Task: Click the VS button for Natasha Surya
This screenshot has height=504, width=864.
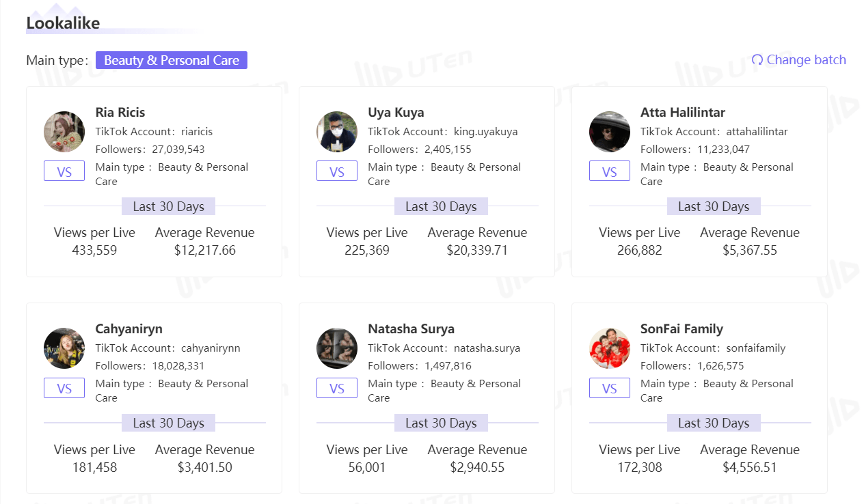Action: (x=337, y=388)
